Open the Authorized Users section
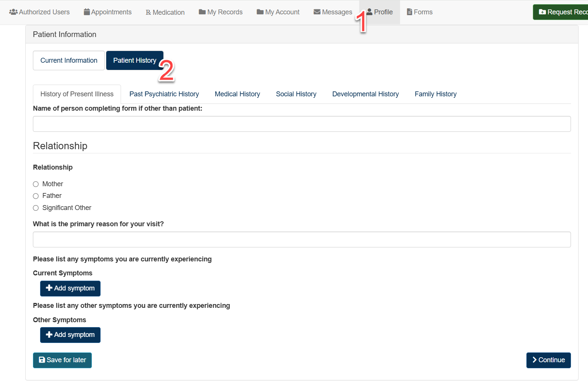This screenshot has width=588, height=383. click(x=39, y=12)
